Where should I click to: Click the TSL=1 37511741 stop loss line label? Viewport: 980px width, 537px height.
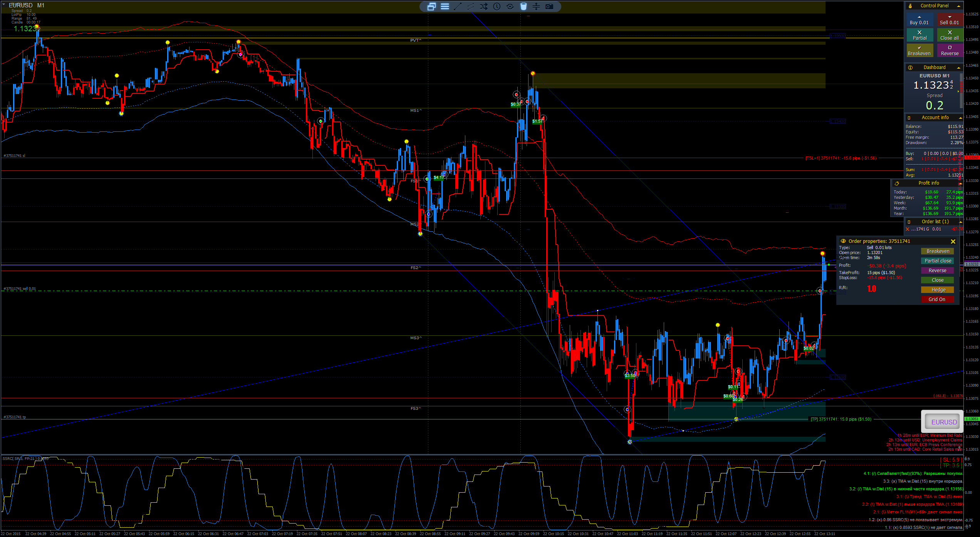(841, 158)
